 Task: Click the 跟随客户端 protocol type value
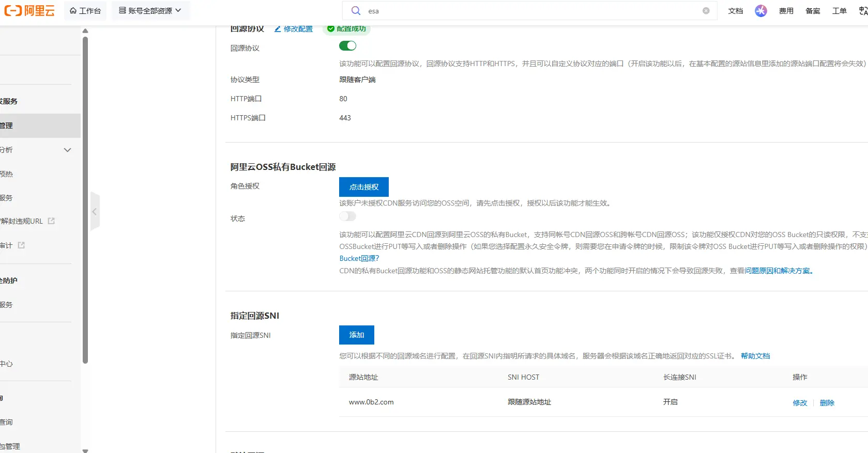click(x=357, y=80)
